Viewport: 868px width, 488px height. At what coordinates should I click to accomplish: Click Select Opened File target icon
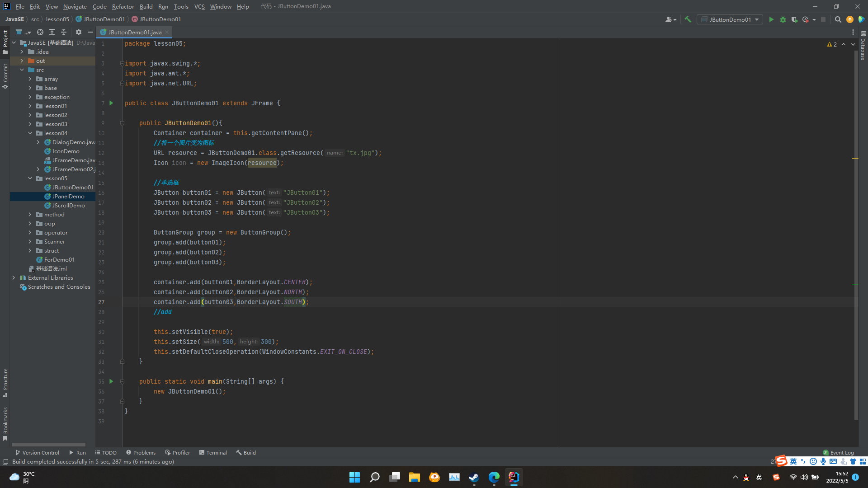coord(40,32)
